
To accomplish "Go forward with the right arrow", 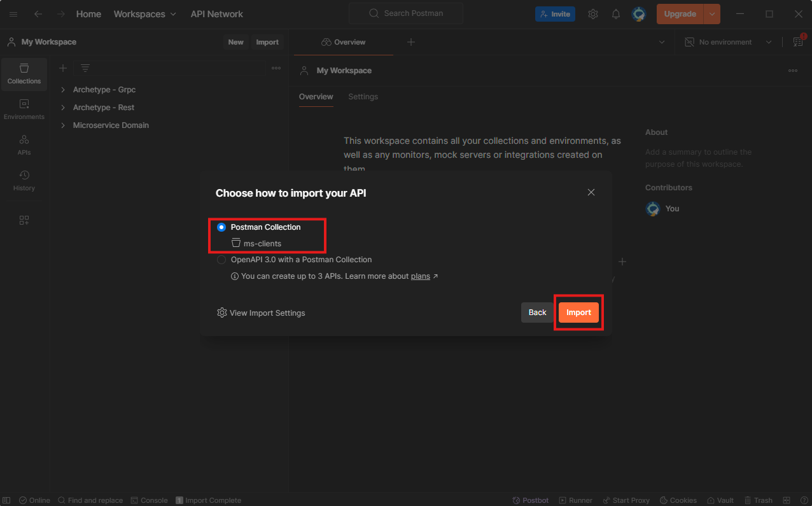I will 61,14.
